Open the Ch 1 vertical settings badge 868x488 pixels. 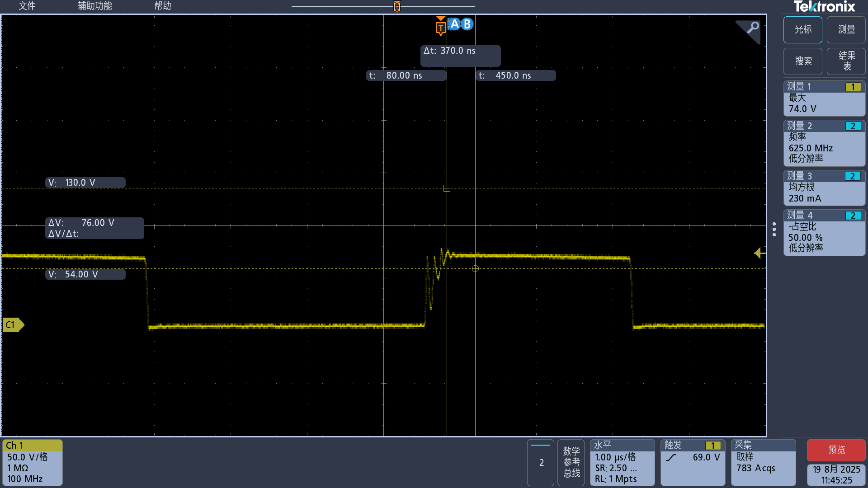click(33, 462)
